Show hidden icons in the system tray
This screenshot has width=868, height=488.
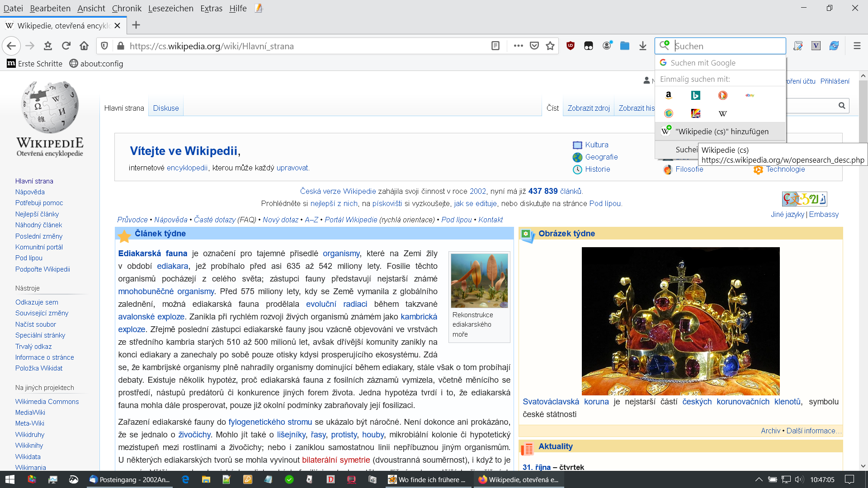pyautogui.click(x=759, y=479)
